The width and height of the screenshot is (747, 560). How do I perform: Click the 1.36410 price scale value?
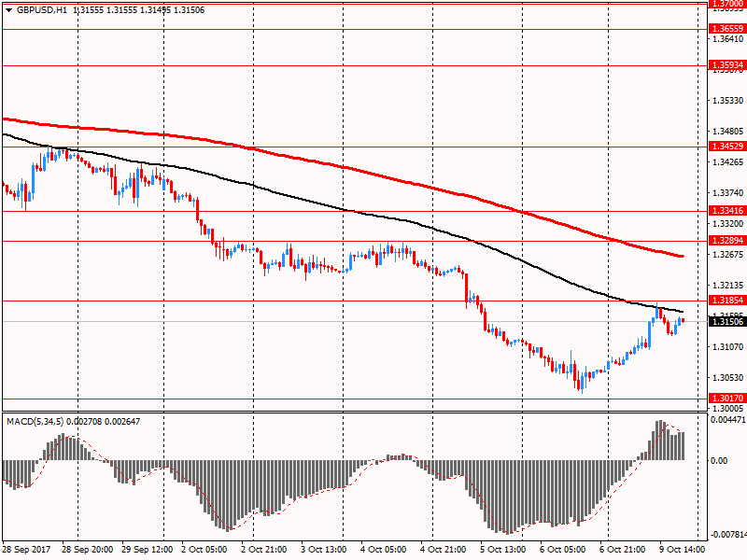point(728,38)
